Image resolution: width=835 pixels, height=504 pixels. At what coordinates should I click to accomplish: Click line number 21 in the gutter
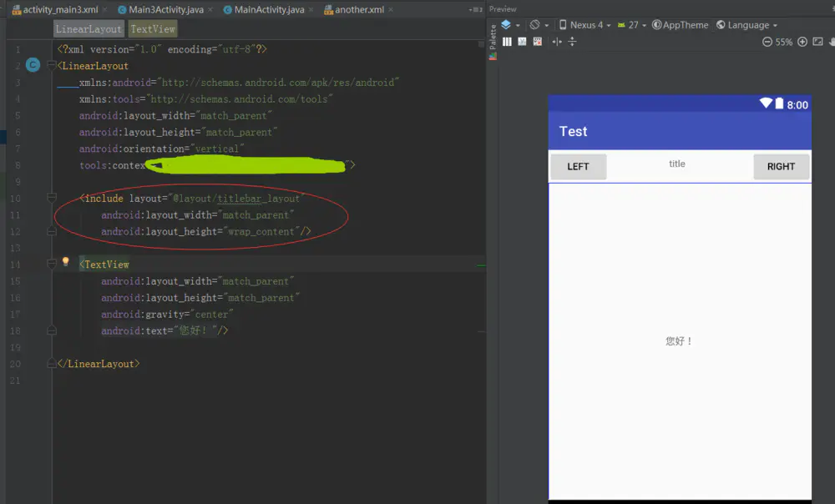click(15, 381)
